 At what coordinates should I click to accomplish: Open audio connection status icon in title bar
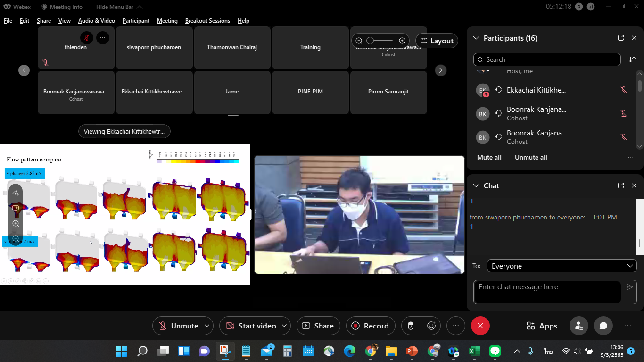click(x=578, y=7)
